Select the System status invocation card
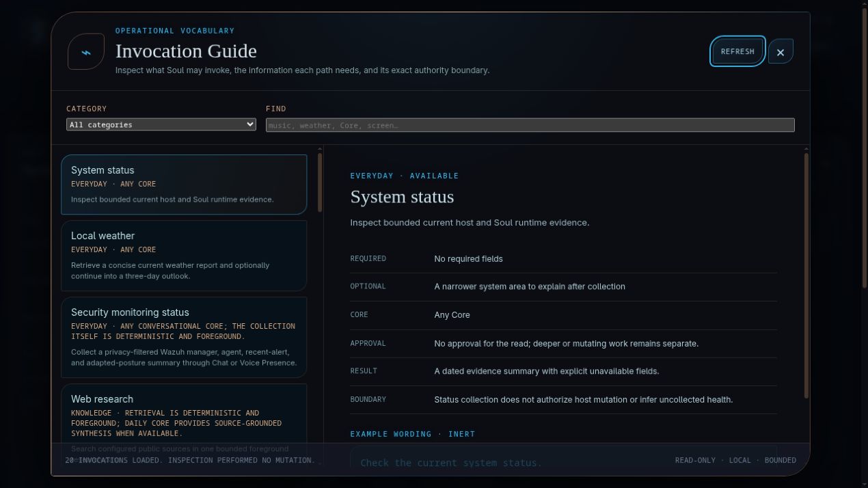The height and width of the screenshot is (488, 868). click(x=184, y=185)
